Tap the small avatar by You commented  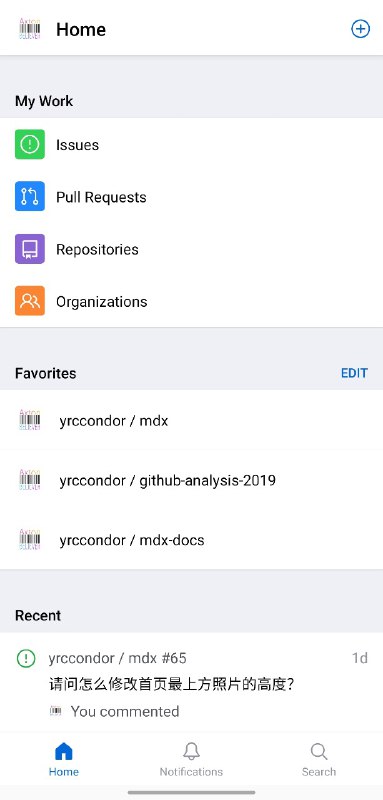[56, 711]
